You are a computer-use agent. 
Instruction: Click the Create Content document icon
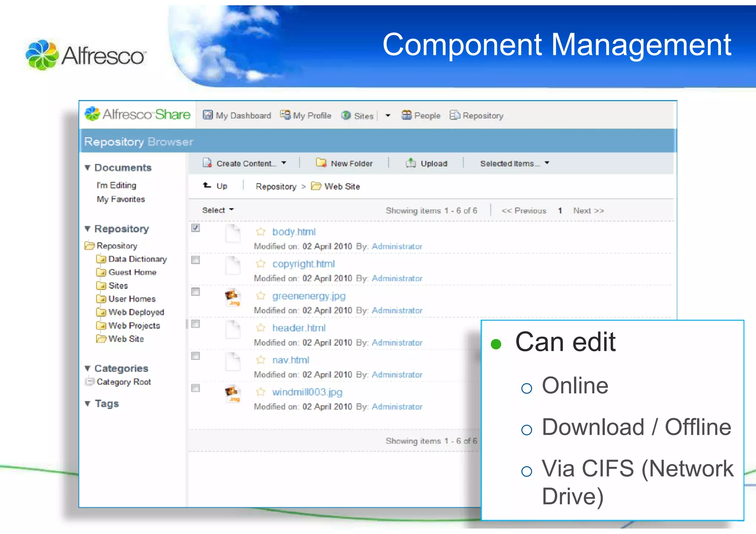click(x=207, y=163)
